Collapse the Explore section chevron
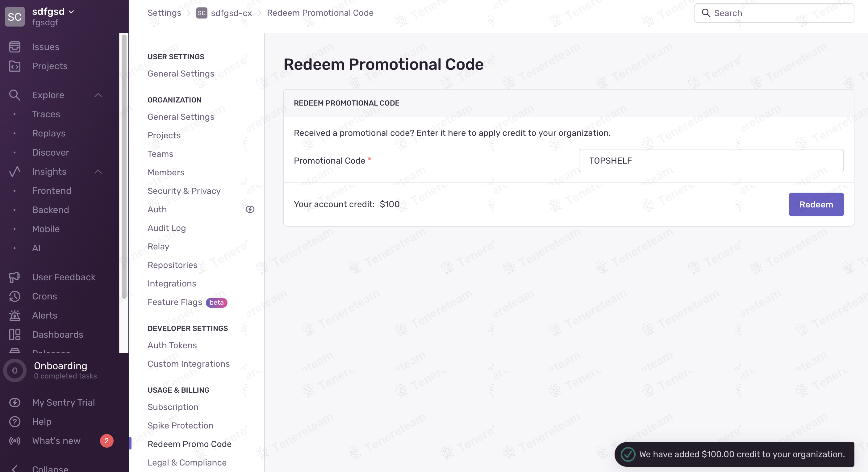868x472 pixels. pos(98,95)
